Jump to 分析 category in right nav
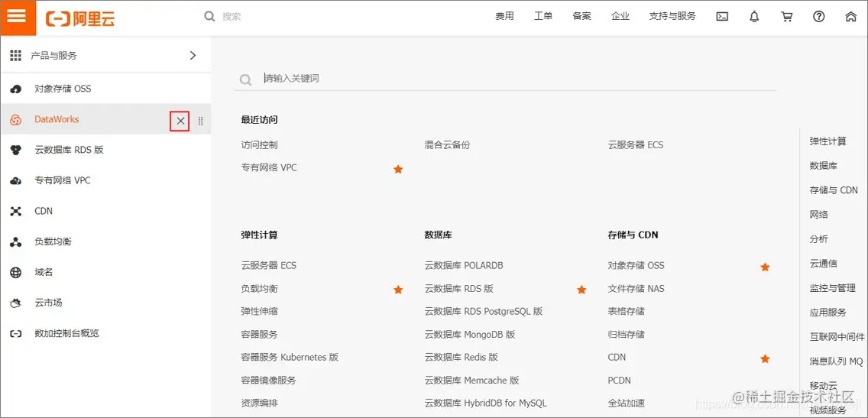868x418 pixels. pos(819,239)
